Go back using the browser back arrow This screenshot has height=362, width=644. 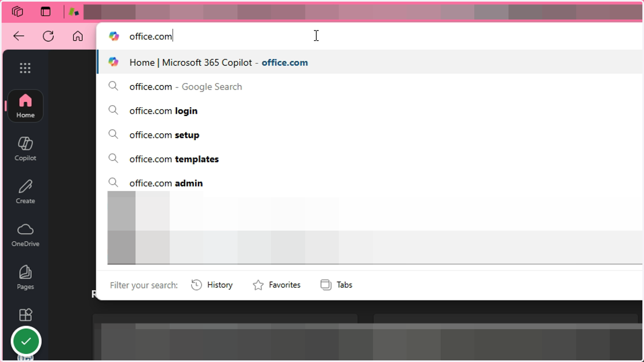coord(19,36)
